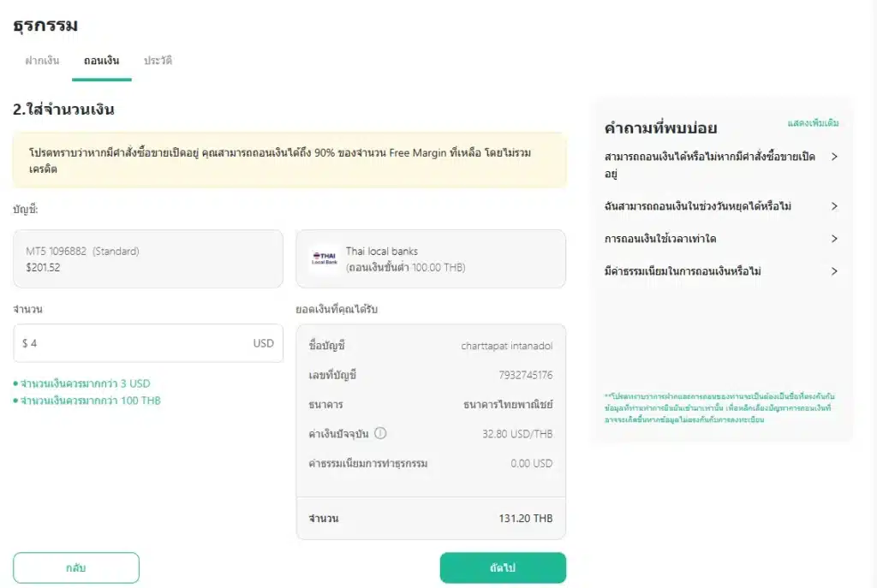
Task: Click the กลับ back button
Action: coord(76,567)
